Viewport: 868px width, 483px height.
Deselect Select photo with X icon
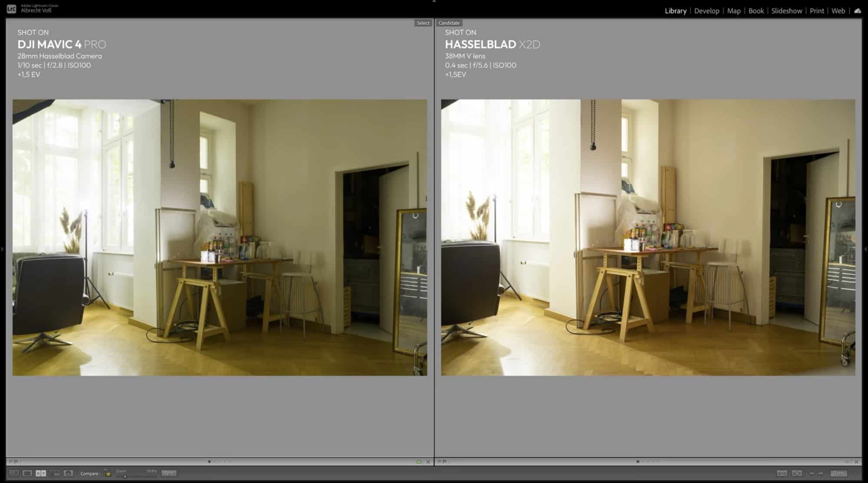(428, 462)
